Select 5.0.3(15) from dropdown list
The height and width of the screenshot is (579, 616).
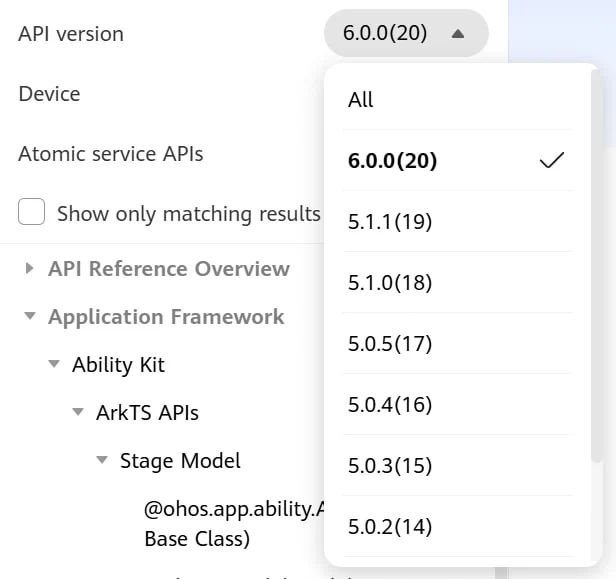458,465
